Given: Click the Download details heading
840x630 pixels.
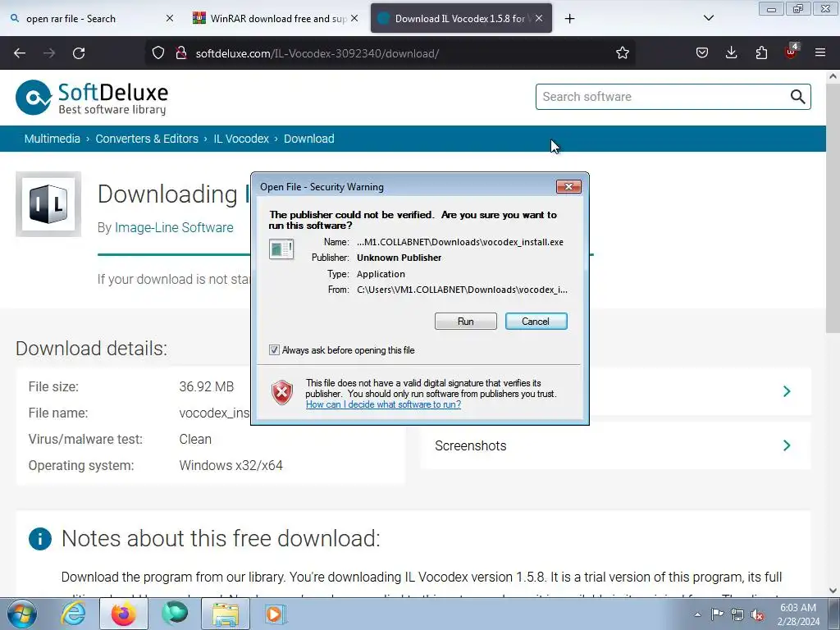Looking at the screenshot, I should (91, 349).
